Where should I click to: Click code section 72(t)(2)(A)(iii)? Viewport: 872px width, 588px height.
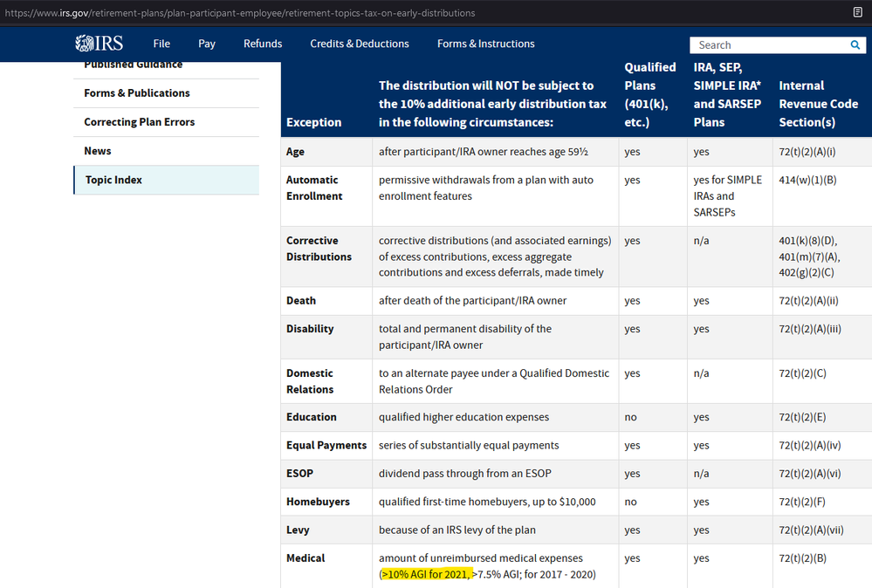pos(810,329)
